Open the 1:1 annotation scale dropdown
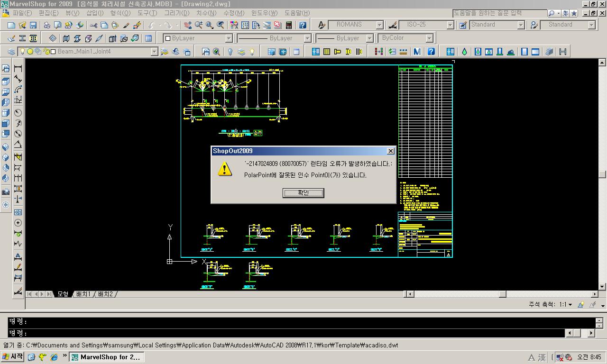Image resolution: width=607 pixels, height=364 pixels. click(x=565, y=305)
